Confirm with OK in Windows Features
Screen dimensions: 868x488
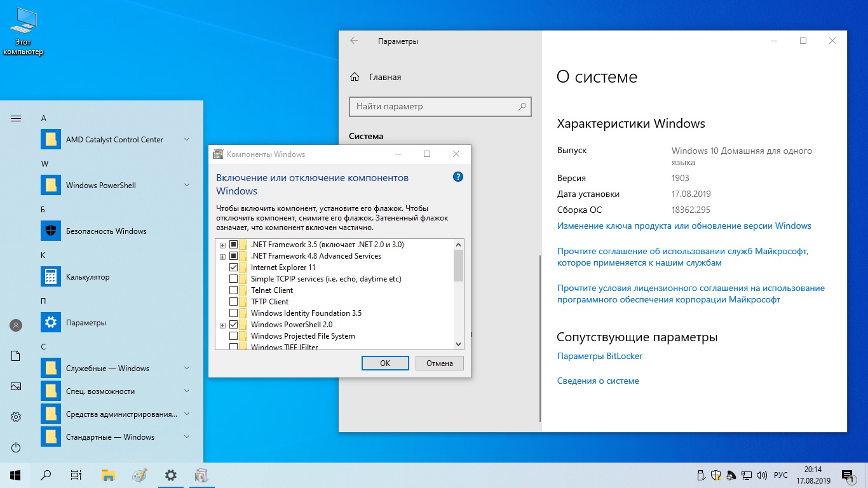tap(385, 363)
